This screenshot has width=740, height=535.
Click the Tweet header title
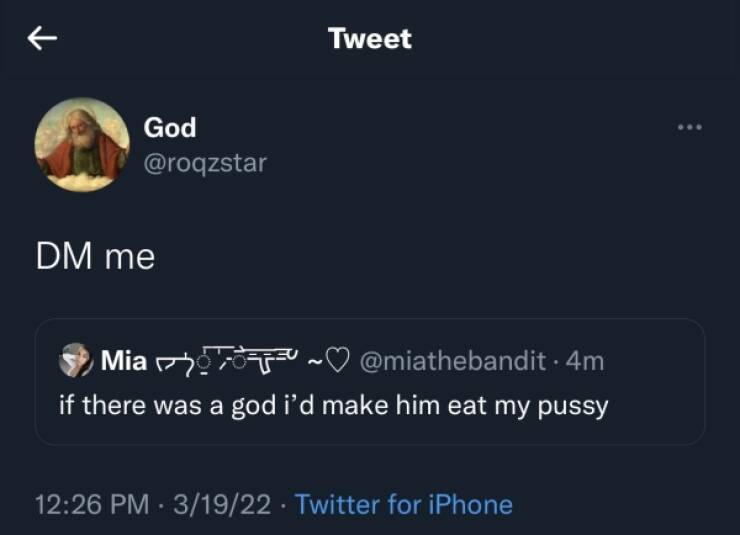369,39
